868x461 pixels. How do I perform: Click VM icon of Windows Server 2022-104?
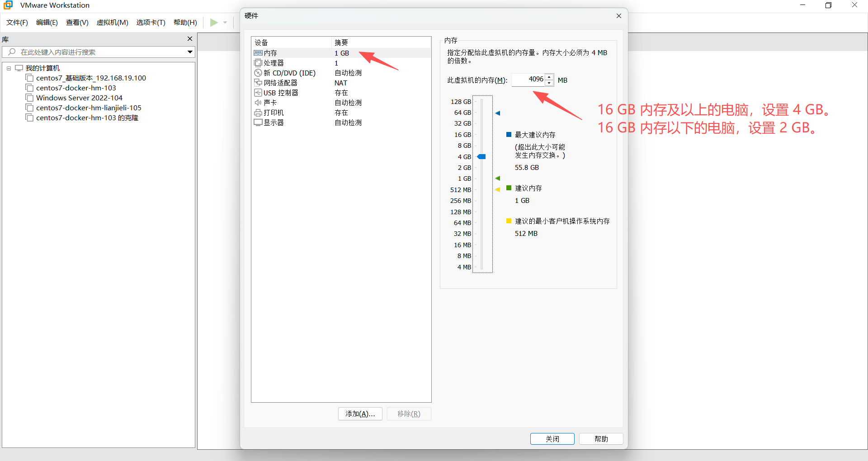pyautogui.click(x=29, y=98)
